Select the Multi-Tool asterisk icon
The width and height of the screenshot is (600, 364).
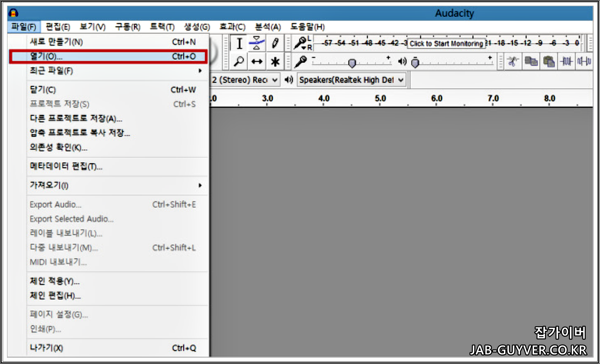(x=275, y=61)
